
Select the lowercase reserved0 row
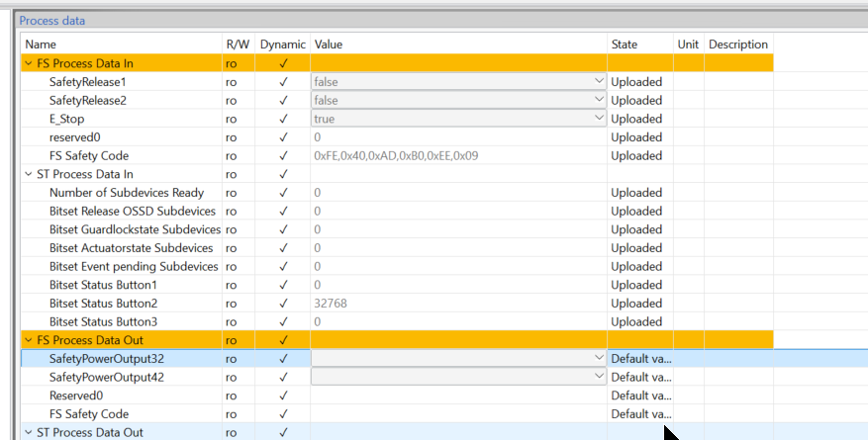coord(75,137)
